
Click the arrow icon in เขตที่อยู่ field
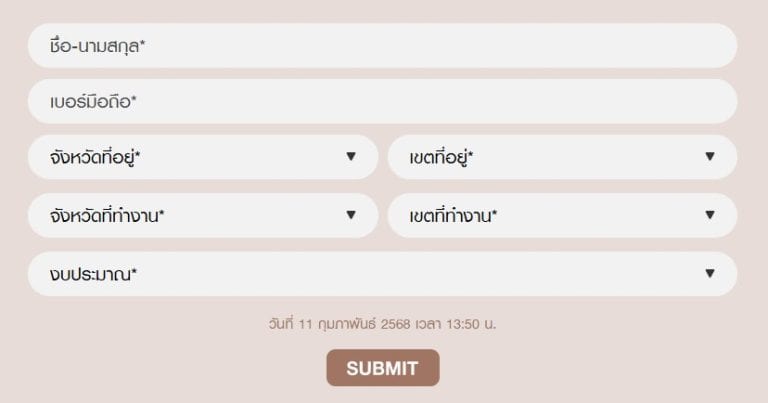pyautogui.click(x=710, y=156)
